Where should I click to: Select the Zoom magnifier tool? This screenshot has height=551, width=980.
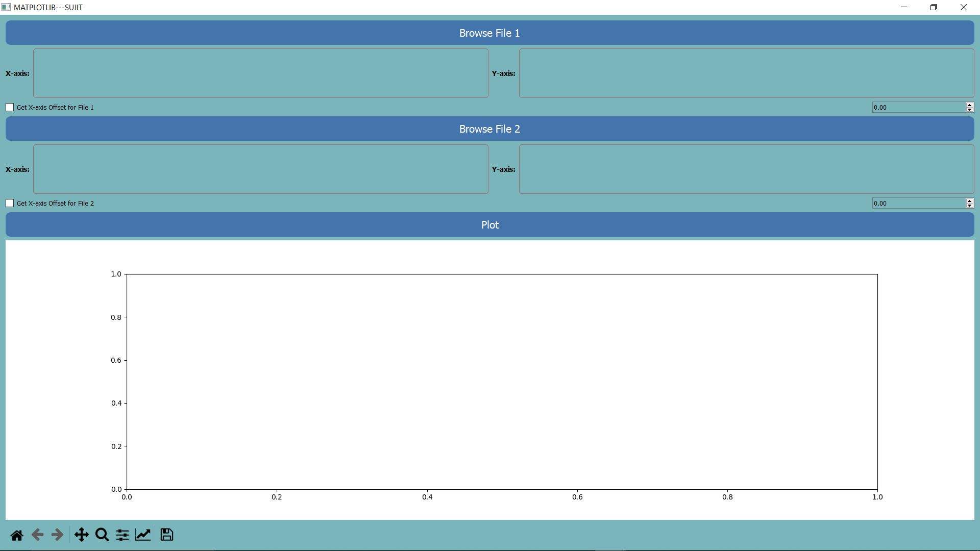click(x=102, y=535)
